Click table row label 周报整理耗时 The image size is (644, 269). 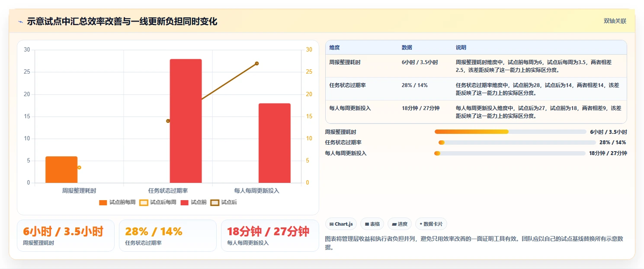point(345,62)
